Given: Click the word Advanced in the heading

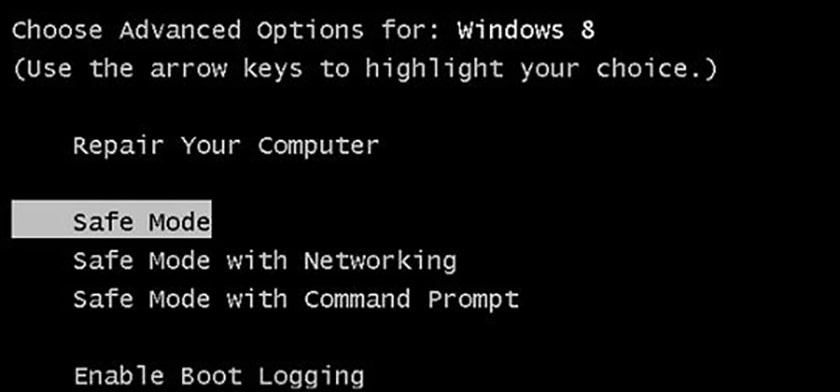Looking at the screenshot, I should [180, 31].
